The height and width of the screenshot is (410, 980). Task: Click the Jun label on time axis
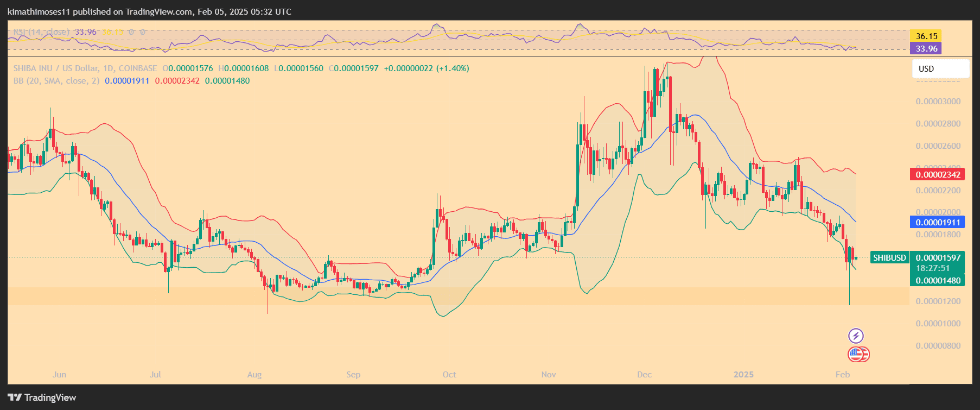coord(60,374)
